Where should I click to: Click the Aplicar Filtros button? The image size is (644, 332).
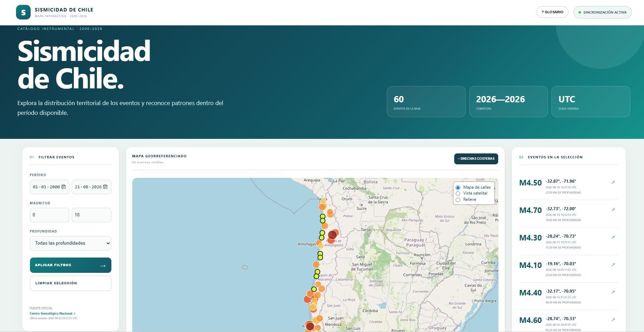[71, 265]
